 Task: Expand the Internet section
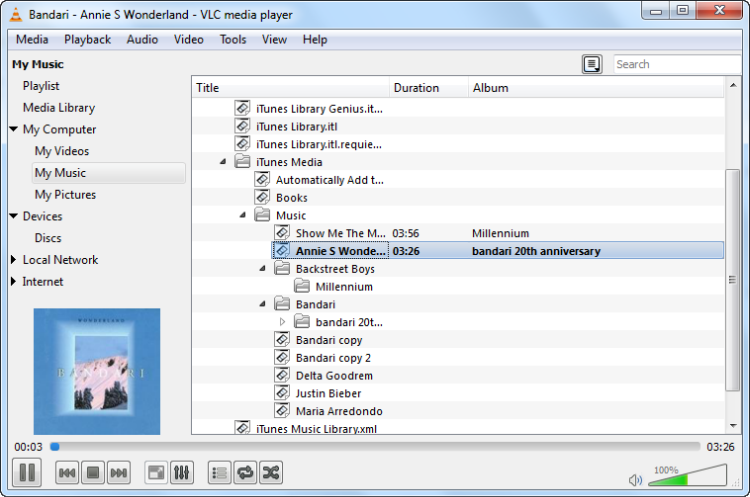13,281
